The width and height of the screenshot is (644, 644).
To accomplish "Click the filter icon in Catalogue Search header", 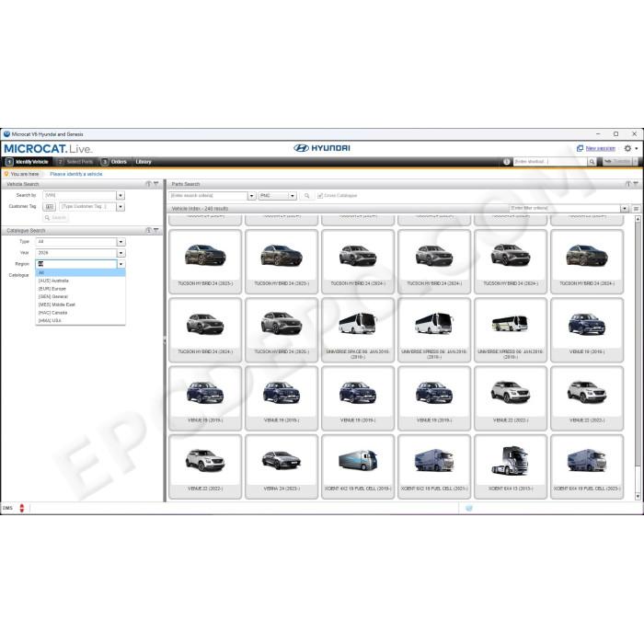I will click(156, 230).
